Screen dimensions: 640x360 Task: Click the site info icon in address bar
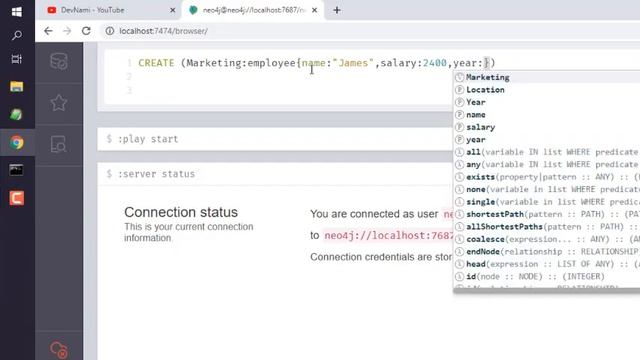click(x=110, y=31)
